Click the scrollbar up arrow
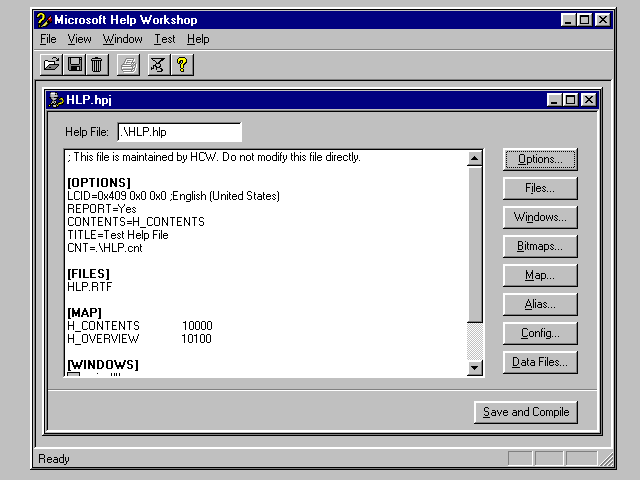 [x=475, y=158]
